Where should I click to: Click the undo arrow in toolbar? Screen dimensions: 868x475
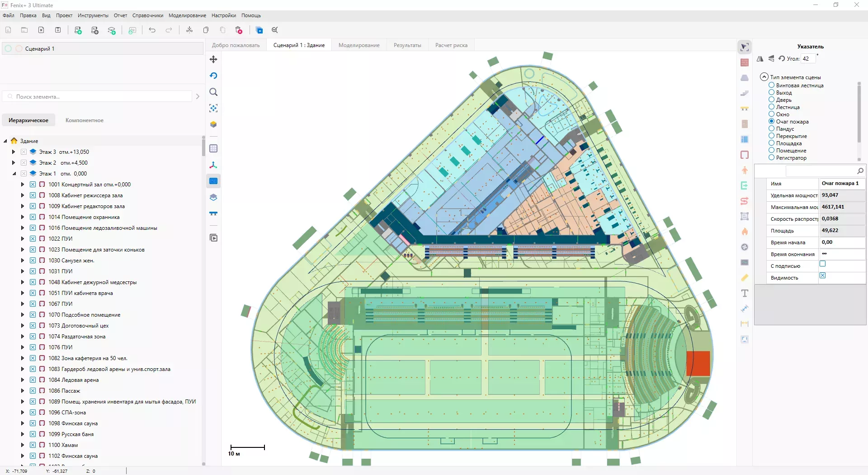pos(152,30)
